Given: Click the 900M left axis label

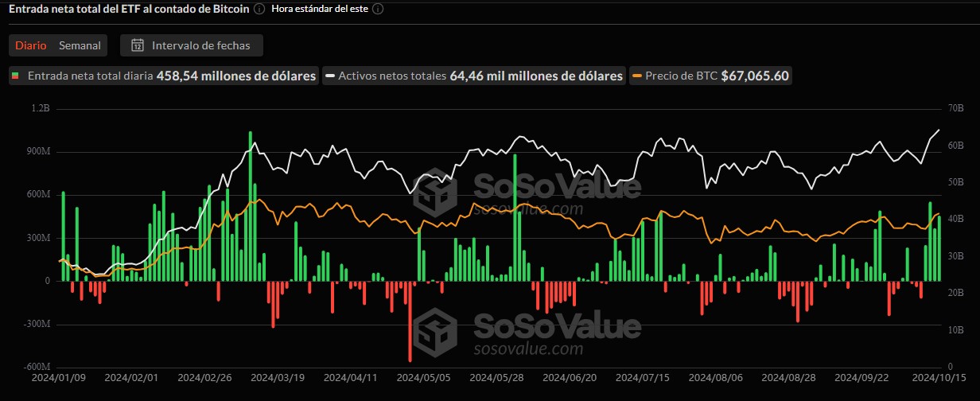Looking at the screenshot, I should 37,152.
